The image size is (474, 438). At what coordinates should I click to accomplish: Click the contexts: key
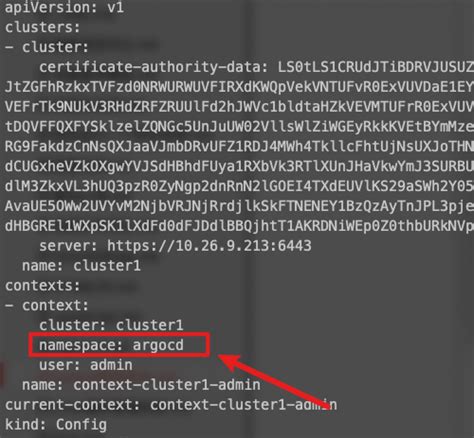point(43,286)
